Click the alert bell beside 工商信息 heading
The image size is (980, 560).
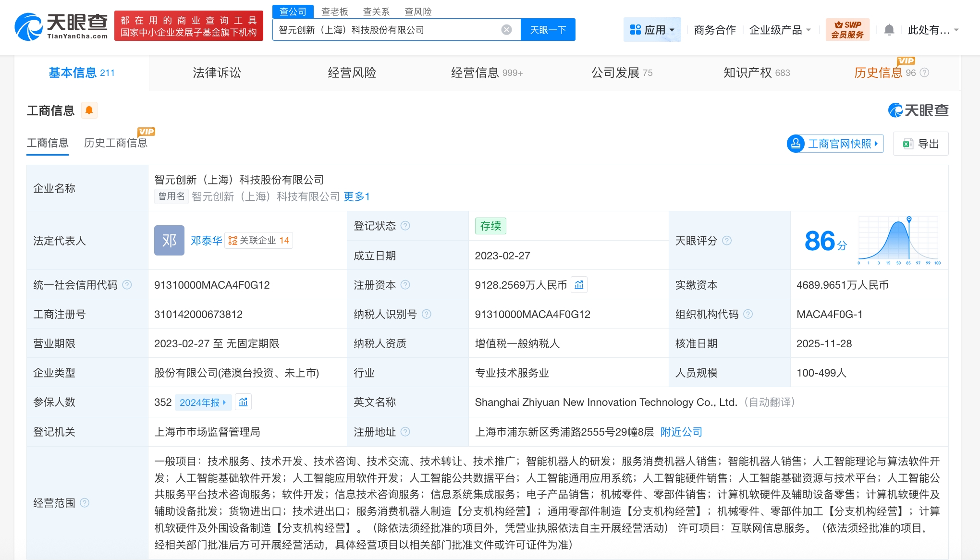click(x=89, y=110)
